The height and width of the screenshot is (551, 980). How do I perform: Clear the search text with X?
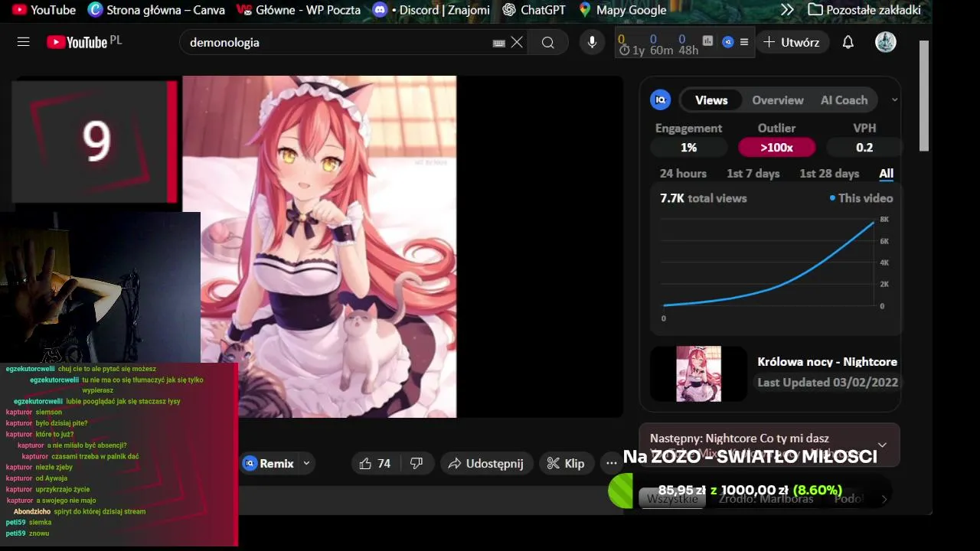(518, 42)
